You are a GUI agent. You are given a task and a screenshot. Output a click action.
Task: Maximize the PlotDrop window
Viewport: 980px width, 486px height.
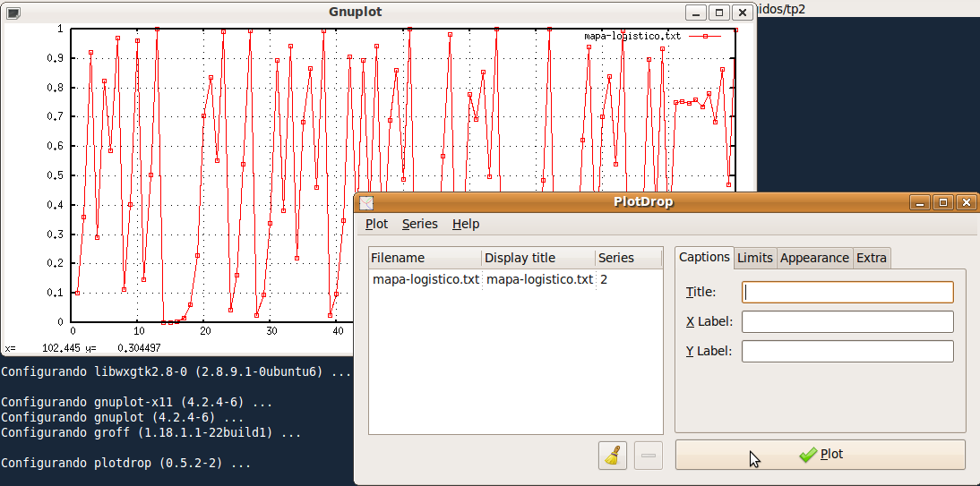coord(943,202)
